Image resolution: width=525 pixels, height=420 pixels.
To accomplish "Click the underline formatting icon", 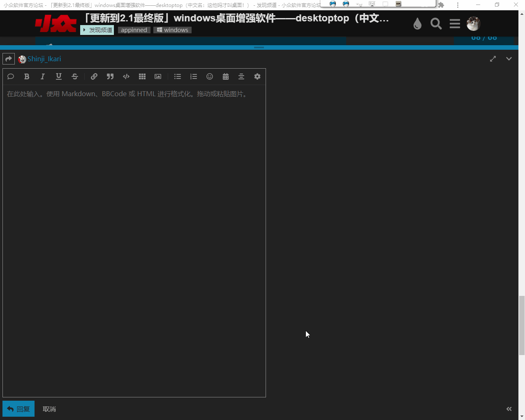I will (58, 76).
